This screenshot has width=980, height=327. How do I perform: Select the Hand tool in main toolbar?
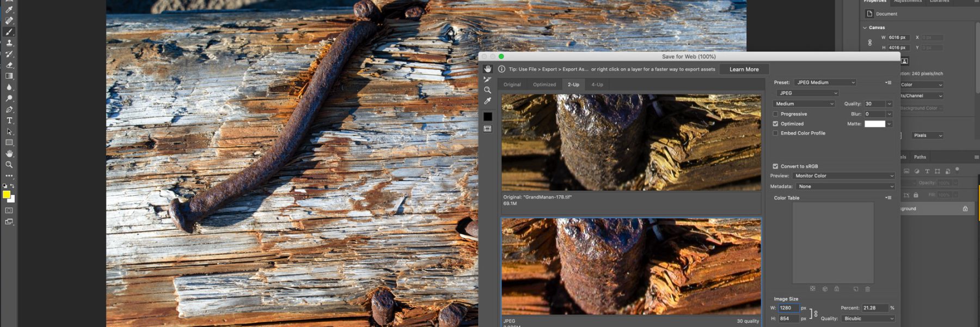9,154
